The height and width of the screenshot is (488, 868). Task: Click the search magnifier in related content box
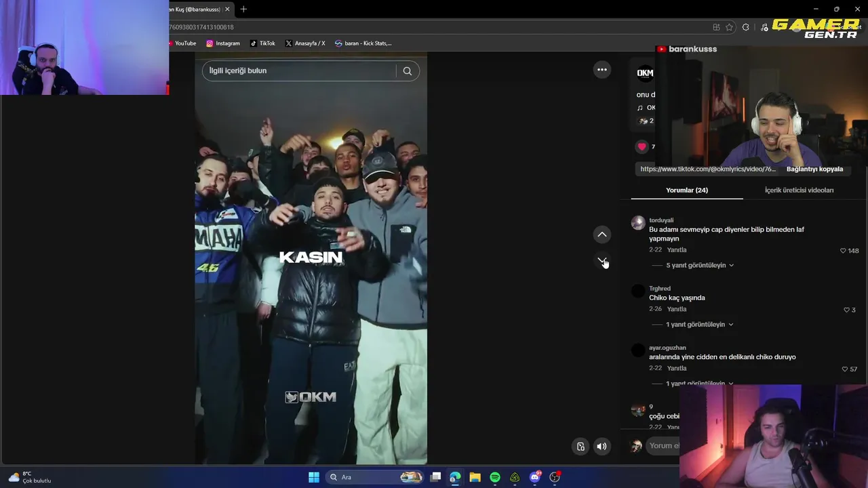point(407,70)
